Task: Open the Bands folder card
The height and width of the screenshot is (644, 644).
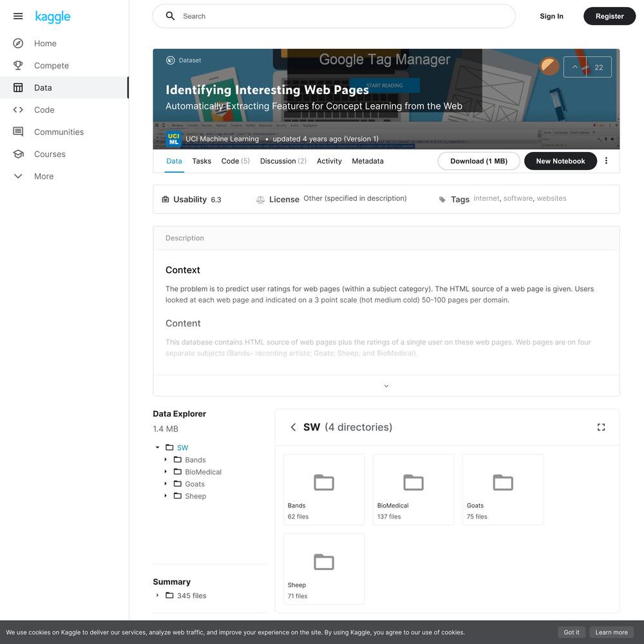Action: [x=324, y=489]
